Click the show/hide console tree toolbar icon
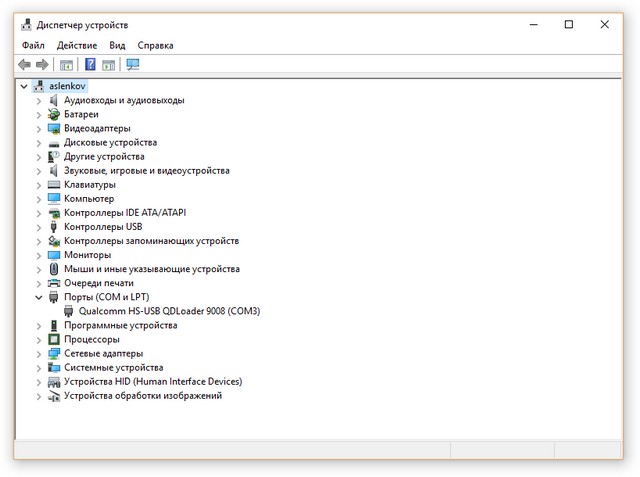Screen dimensions: 640x477 coord(66,64)
